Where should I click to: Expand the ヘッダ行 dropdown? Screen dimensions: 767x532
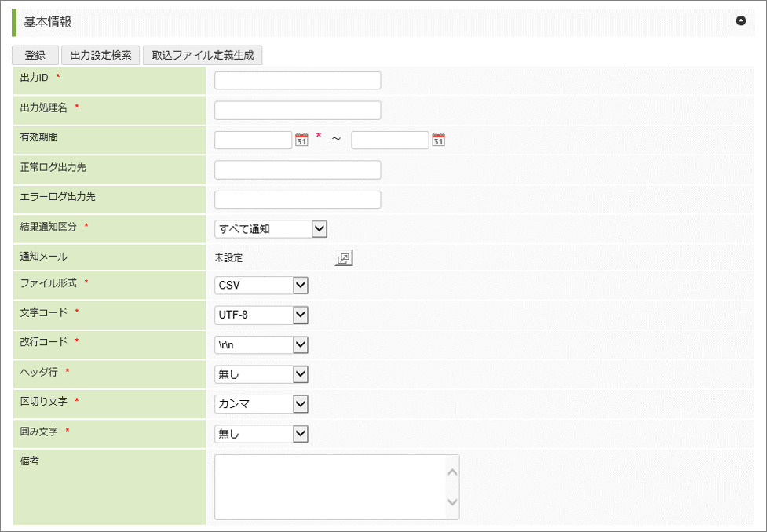pos(261,374)
